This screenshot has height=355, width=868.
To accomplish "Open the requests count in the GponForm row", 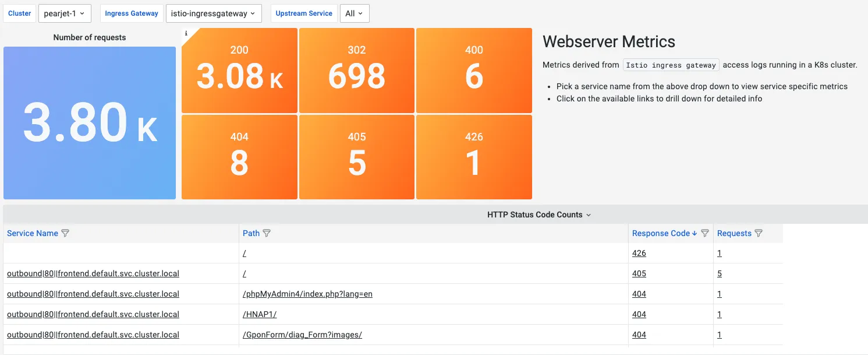I will point(720,335).
